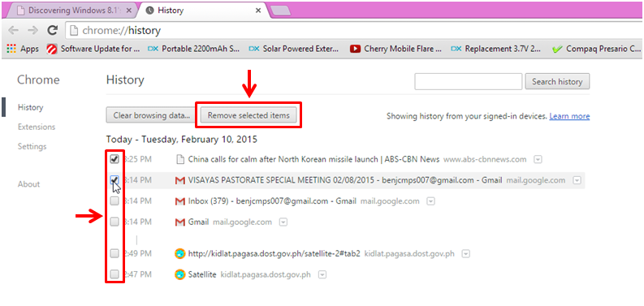Check the Inbox (379) entry checkbox
The height and width of the screenshot is (306, 644).
pyautogui.click(x=115, y=201)
